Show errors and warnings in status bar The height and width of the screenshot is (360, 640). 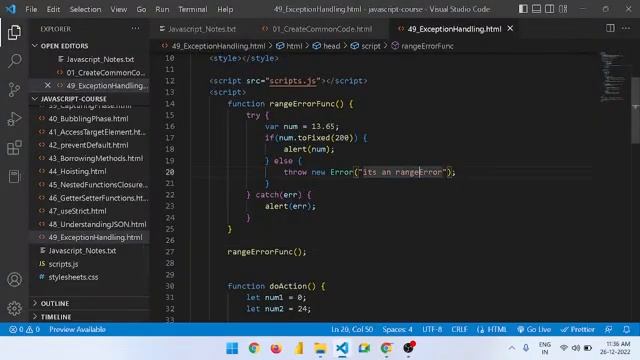[x=24, y=329]
